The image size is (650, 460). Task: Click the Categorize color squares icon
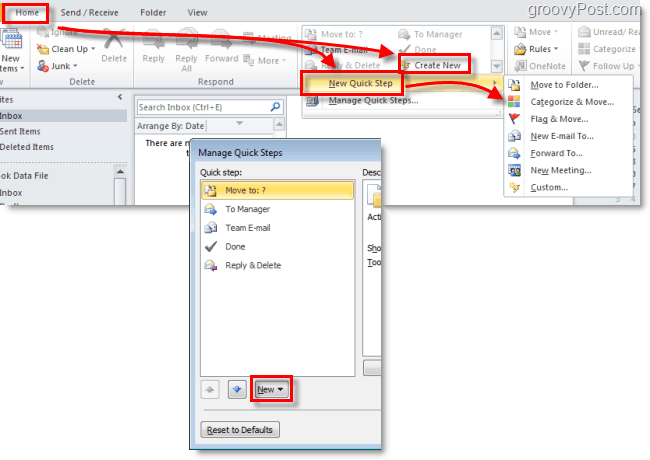584,49
